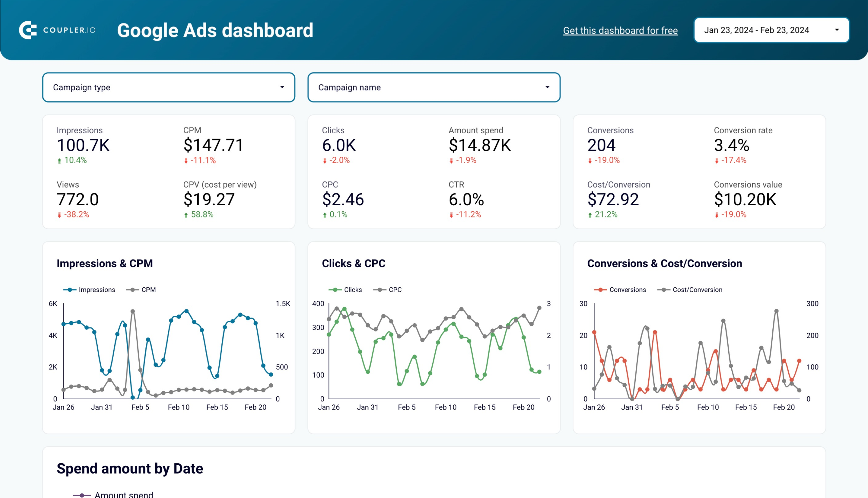Open the date range selector
Screen dimensions: 868x498
[771, 30]
